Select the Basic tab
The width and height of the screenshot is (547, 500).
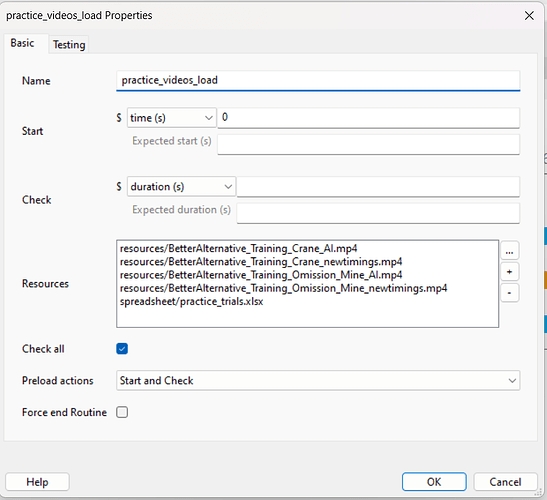click(x=22, y=43)
